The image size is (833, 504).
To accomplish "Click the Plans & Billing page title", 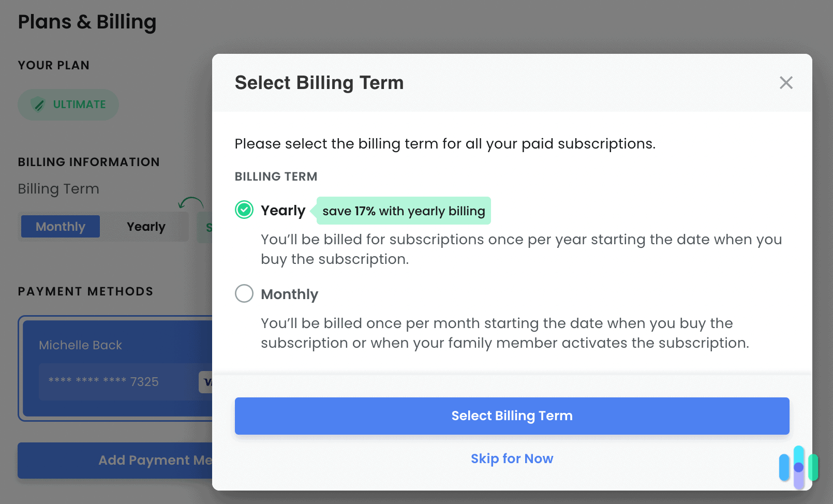I will (x=87, y=22).
